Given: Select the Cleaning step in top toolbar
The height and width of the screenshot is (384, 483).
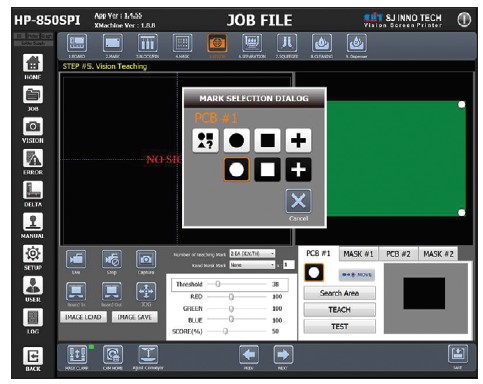Looking at the screenshot, I should (x=322, y=43).
